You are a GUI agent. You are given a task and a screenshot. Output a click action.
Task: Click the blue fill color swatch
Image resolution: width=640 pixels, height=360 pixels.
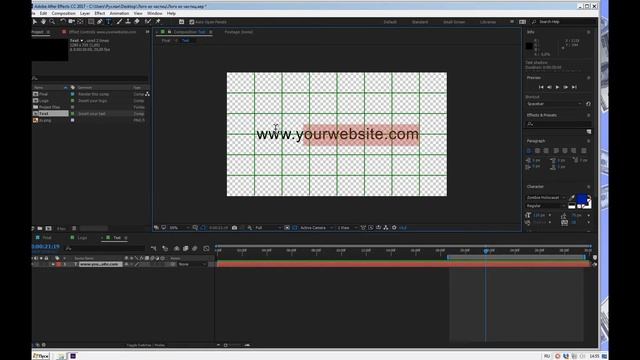pos(582,199)
